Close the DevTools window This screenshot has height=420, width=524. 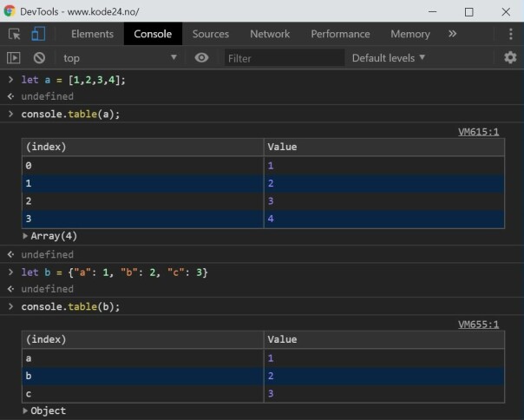click(506, 11)
